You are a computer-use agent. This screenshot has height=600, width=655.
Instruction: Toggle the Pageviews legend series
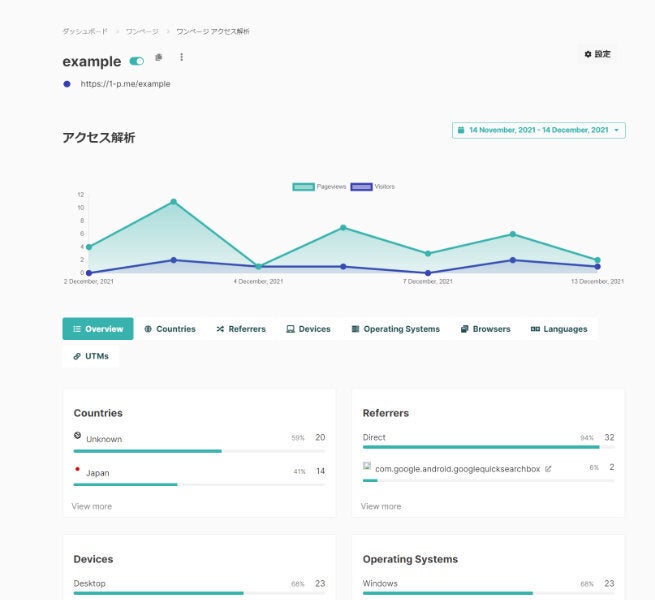(x=319, y=187)
